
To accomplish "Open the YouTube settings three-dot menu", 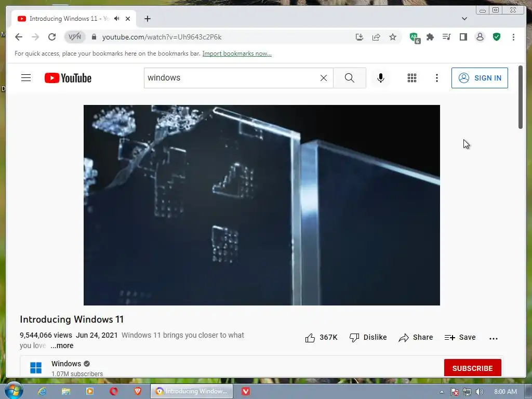I will tap(436, 78).
